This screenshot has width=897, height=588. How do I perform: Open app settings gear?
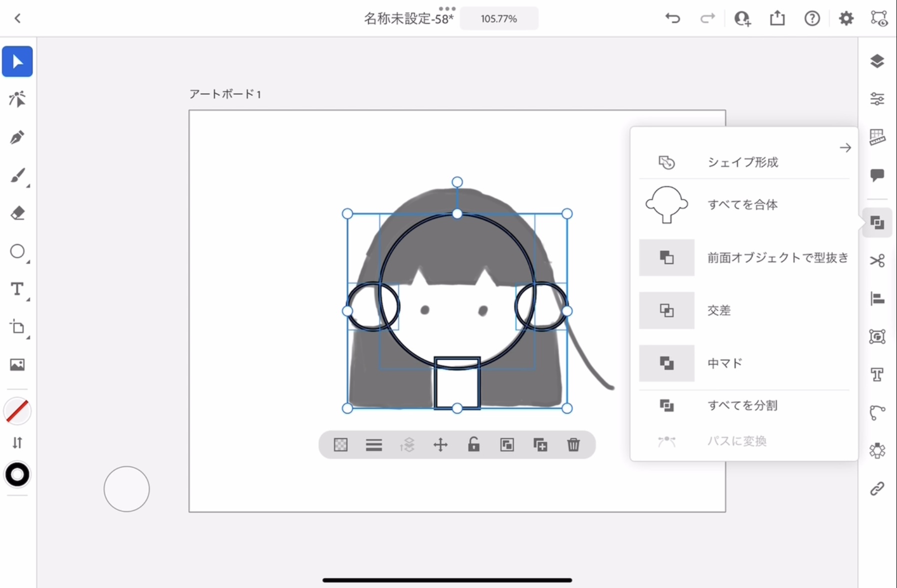846,18
